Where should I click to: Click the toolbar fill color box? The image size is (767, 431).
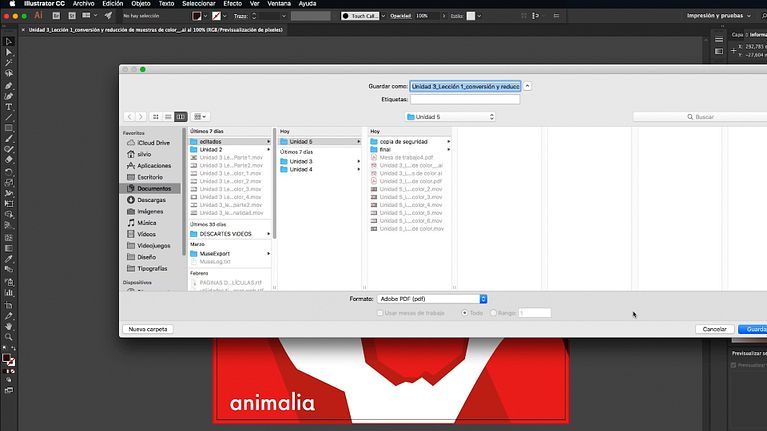(x=6, y=358)
